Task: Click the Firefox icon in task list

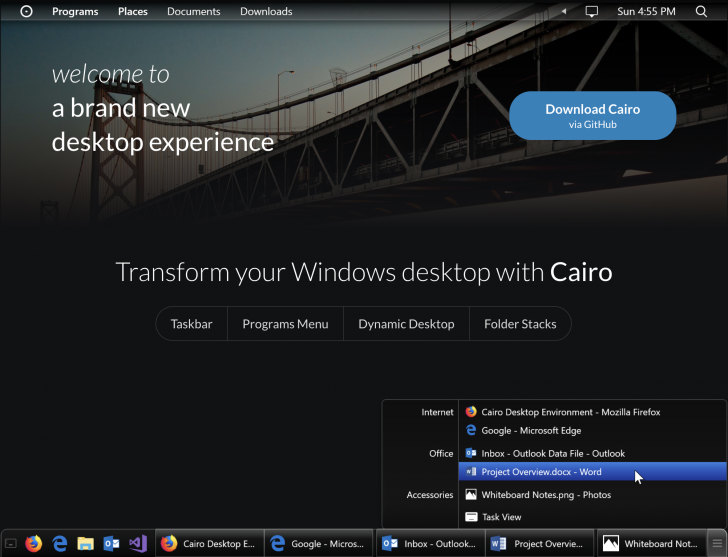Action: 471,412
